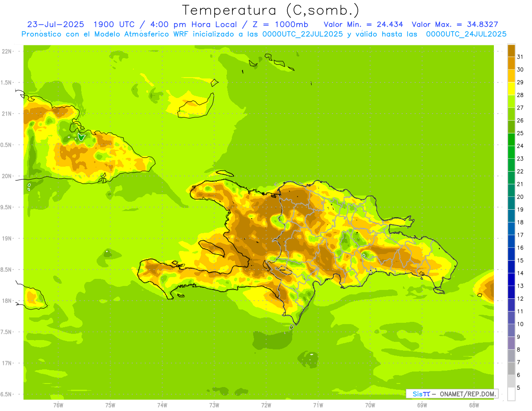
Task: Select valid-until time '0000UTC_24JUL2025'
Action: click(x=466, y=34)
